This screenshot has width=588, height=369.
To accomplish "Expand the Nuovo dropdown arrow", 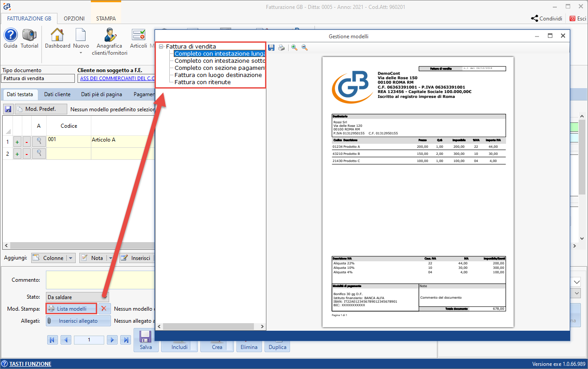I will (x=81, y=53).
